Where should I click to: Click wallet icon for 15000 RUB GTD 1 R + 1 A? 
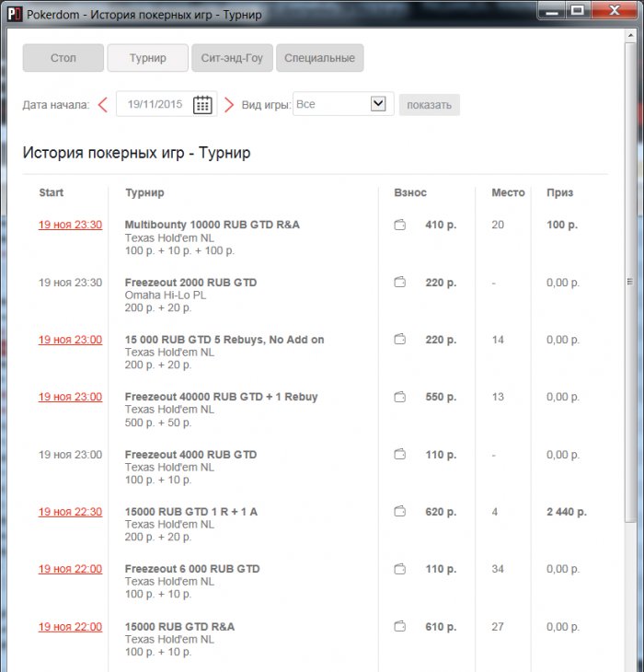click(400, 511)
